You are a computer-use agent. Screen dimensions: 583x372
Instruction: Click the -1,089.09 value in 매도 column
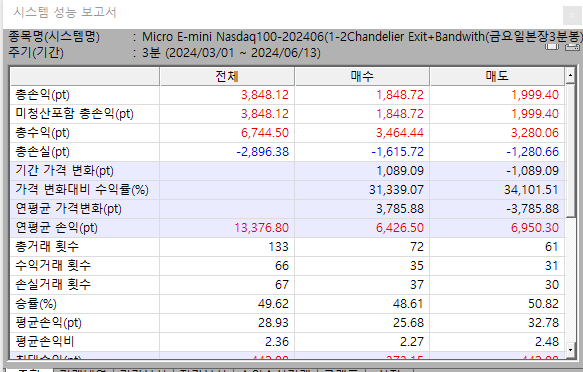tap(532, 171)
